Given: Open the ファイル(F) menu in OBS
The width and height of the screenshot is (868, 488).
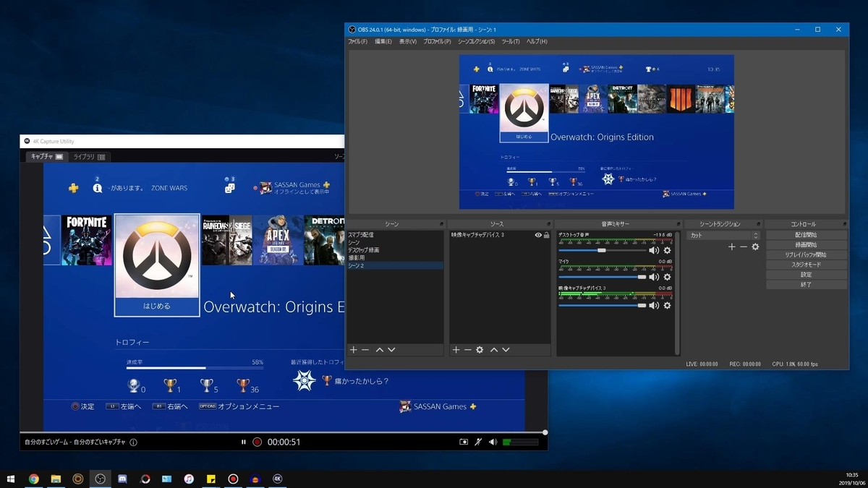Looking at the screenshot, I should point(358,41).
